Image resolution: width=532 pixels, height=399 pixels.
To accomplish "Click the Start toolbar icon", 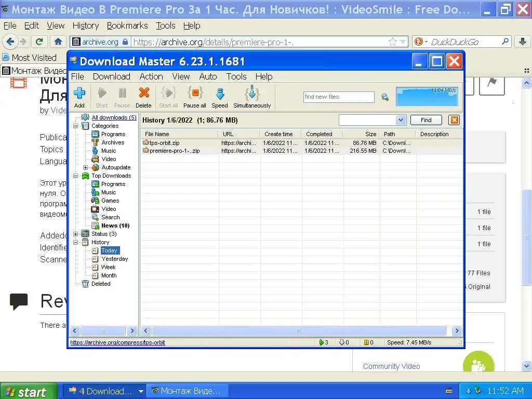I will (102, 97).
